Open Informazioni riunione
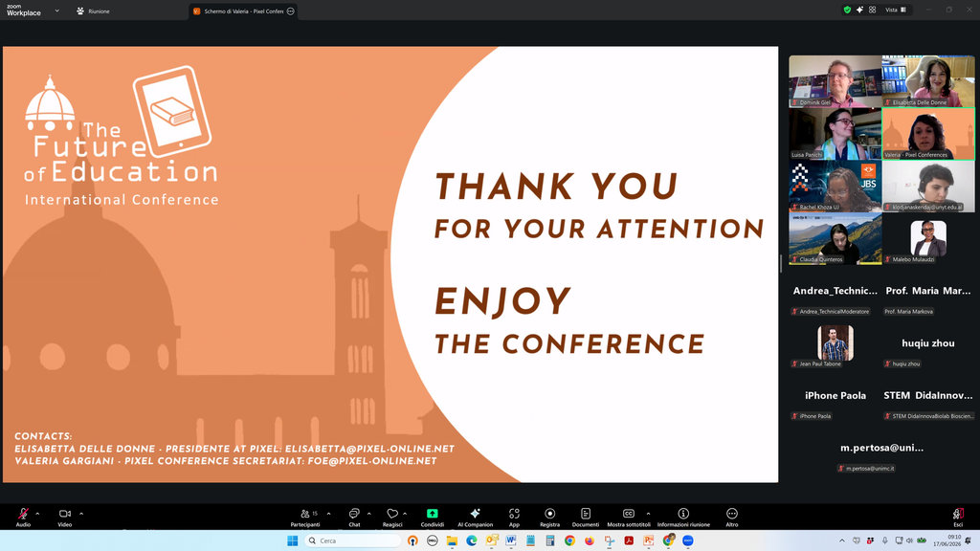The width and height of the screenshot is (980, 551). pyautogui.click(x=683, y=517)
